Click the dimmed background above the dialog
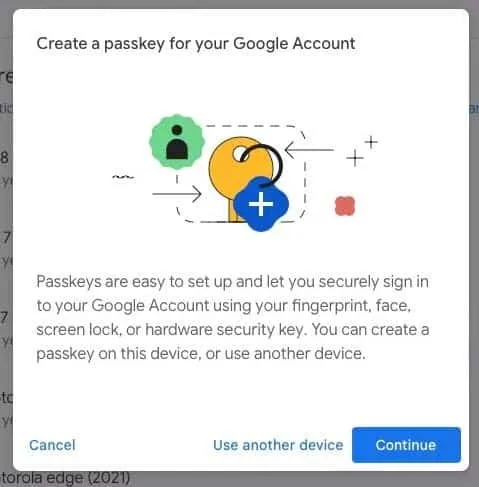The width and height of the screenshot is (479, 487). click(239, 4)
